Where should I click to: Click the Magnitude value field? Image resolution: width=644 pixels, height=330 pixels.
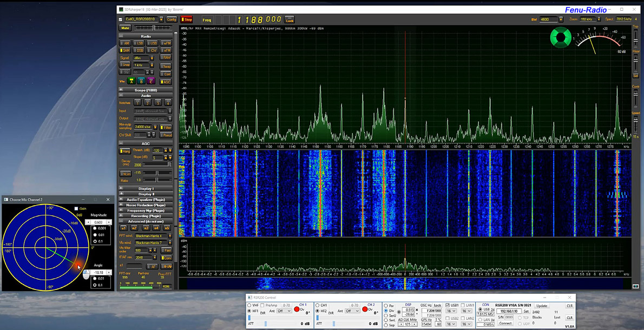point(97,222)
